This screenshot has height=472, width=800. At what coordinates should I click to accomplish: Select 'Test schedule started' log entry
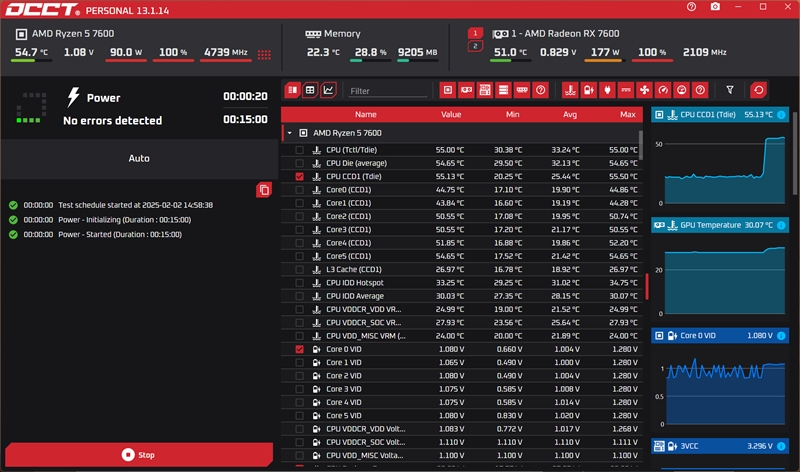pyautogui.click(x=136, y=205)
